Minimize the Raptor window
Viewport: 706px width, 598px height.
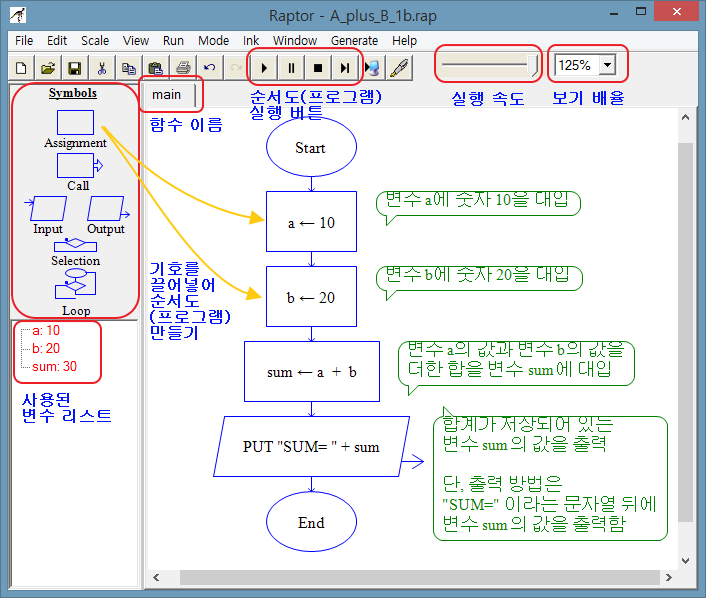[615, 13]
